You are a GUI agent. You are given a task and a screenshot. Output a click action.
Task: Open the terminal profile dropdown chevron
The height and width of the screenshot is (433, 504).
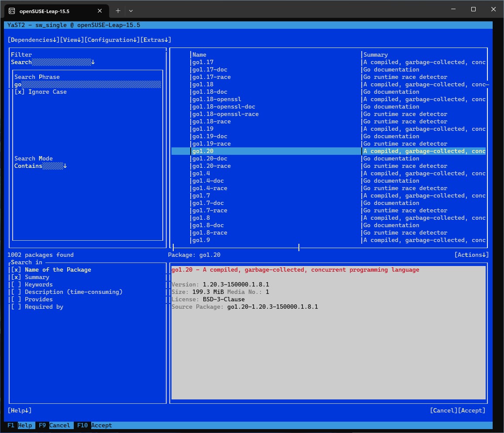click(131, 11)
